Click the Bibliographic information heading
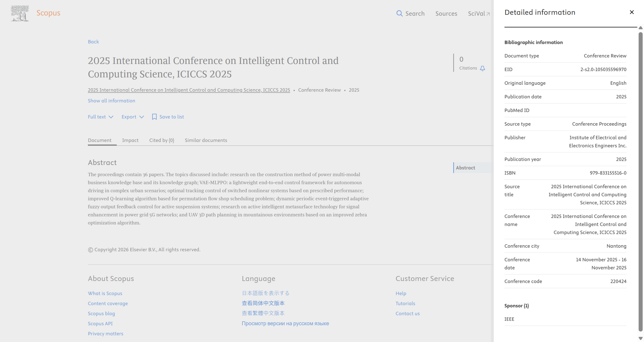 pos(534,42)
